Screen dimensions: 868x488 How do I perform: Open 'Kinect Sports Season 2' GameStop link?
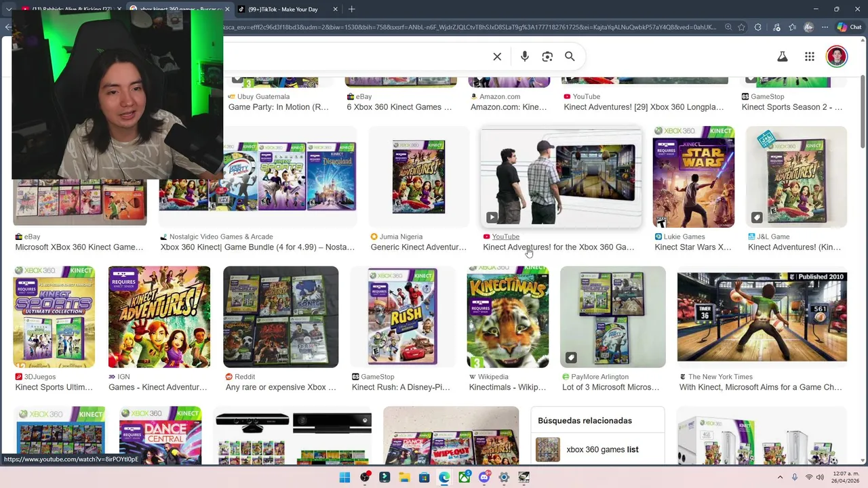(x=792, y=107)
